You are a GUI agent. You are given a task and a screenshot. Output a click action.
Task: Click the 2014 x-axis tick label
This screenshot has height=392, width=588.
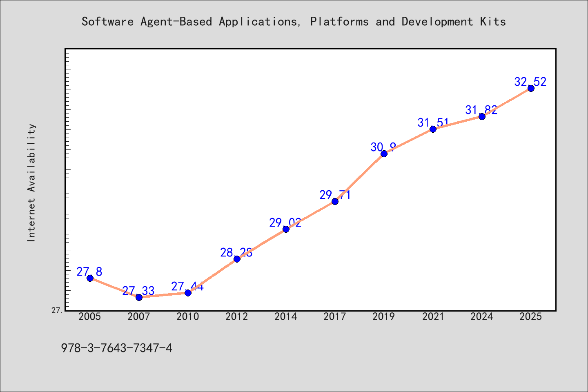(286, 317)
